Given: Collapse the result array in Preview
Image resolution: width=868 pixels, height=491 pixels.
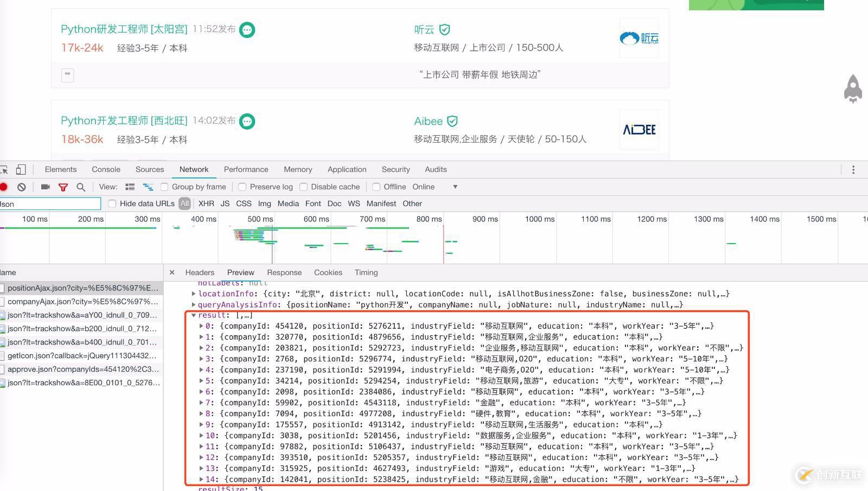Looking at the screenshot, I should pyautogui.click(x=194, y=315).
